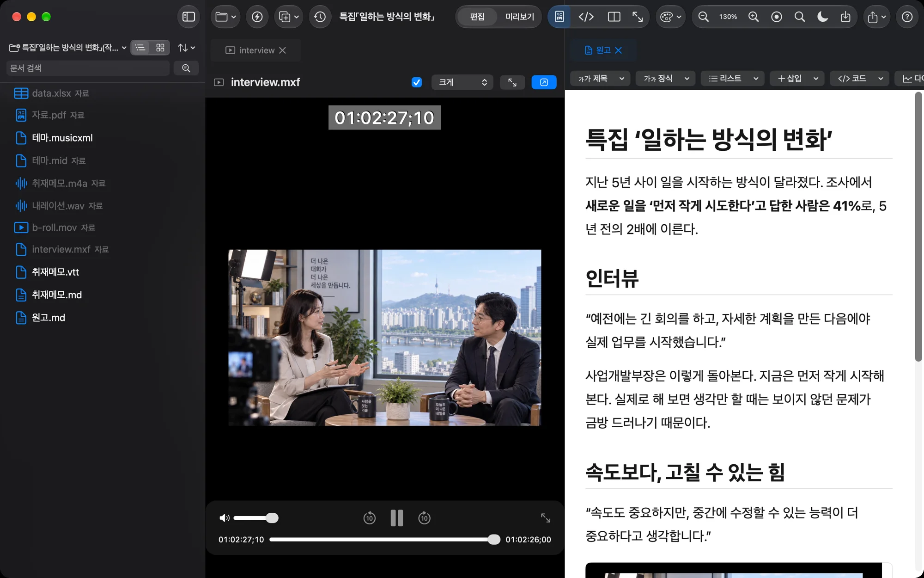The width and height of the screenshot is (924, 578).
Task: Click the 문서 검색 search field
Action: pos(88,68)
